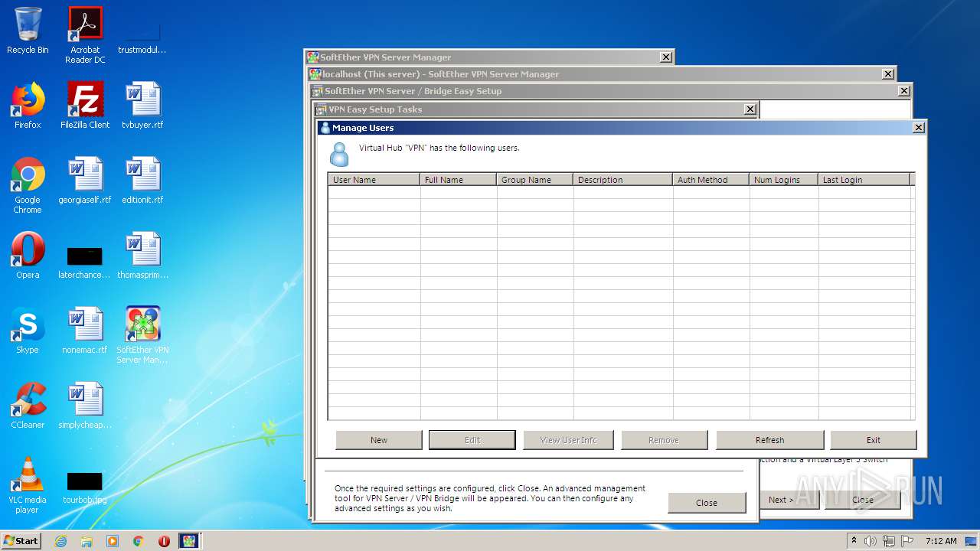Exit the Manage Users dialog
This screenshot has height=551, width=980.
[x=874, y=440]
